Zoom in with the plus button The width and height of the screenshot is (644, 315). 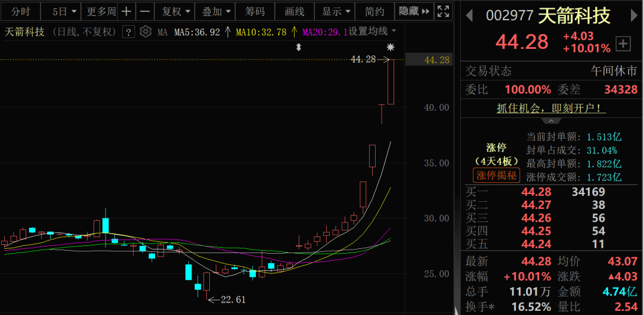click(x=126, y=11)
